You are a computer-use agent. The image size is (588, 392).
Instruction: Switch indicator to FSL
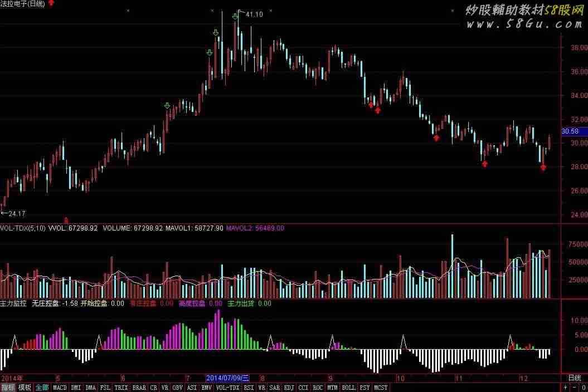pos(105,388)
